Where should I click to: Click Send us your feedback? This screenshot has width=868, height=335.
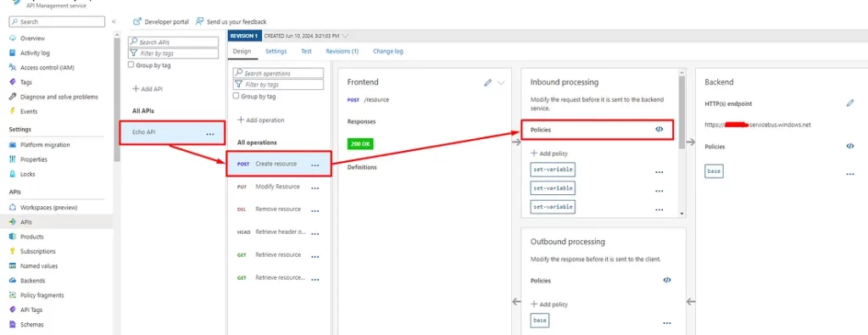[231, 21]
